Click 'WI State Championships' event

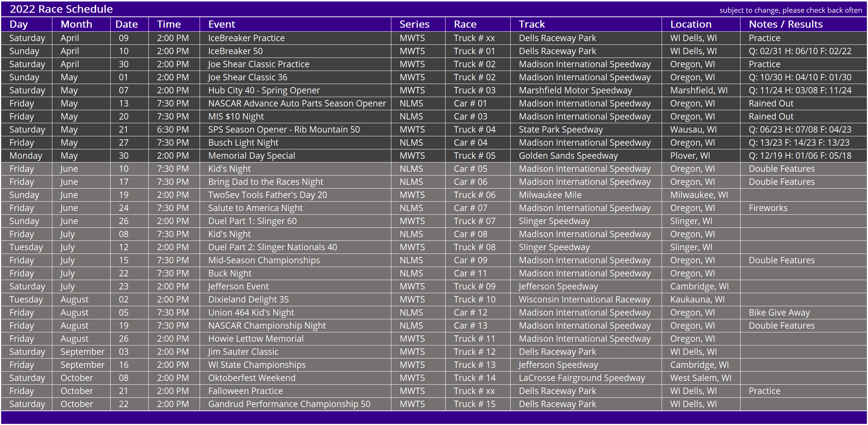click(257, 365)
